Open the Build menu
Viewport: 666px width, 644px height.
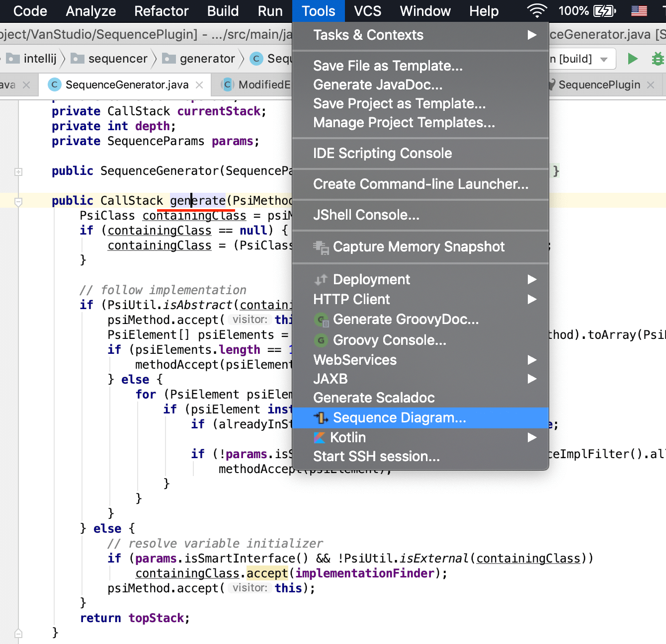coord(223,11)
